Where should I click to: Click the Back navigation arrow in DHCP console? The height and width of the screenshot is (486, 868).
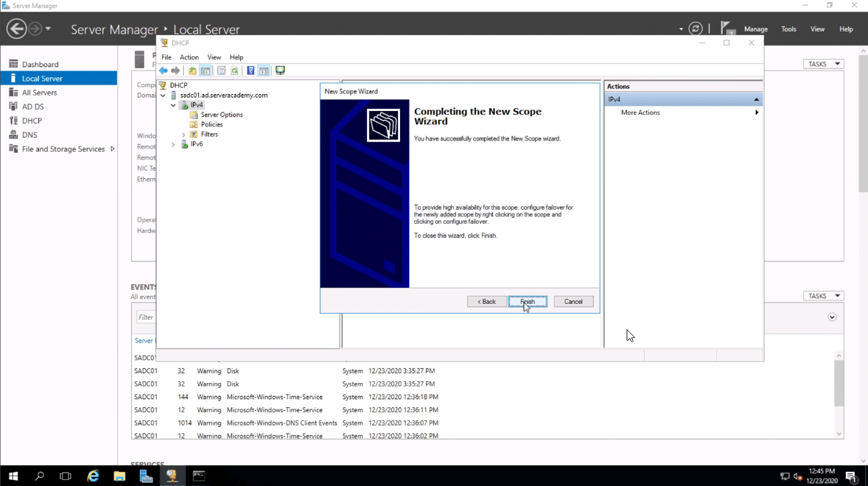[x=163, y=70]
